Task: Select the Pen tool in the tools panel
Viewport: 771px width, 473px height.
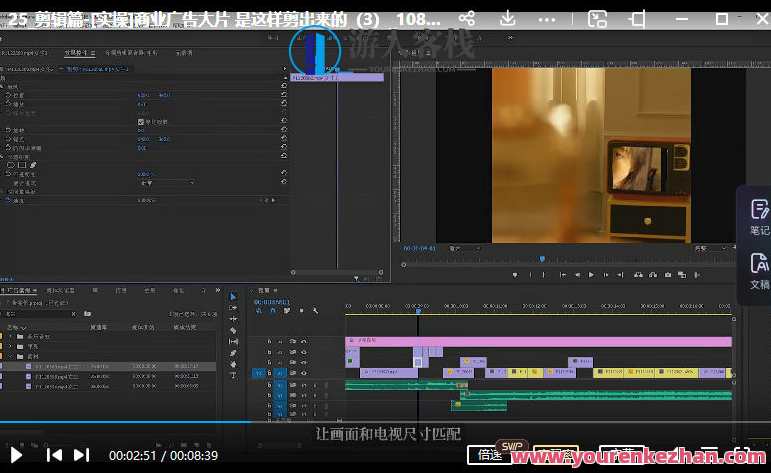Action: point(233,352)
